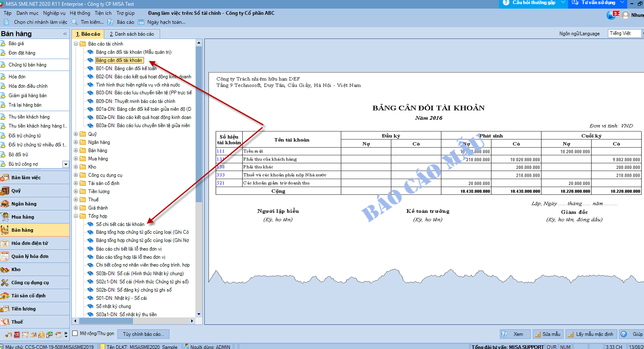644x349 pixels.
Task: Open the notification globe with red badge
Action: click(612, 15)
